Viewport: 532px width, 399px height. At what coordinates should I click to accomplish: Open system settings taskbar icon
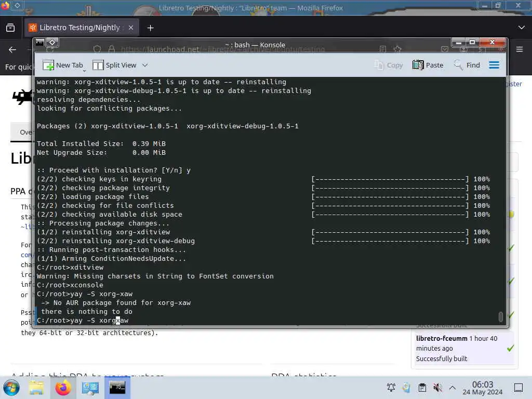(x=90, y=388)
